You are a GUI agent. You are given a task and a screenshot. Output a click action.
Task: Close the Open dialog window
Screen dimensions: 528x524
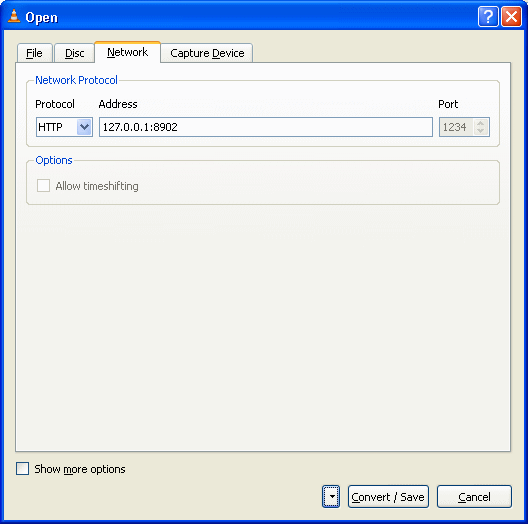tap(511, 16)
